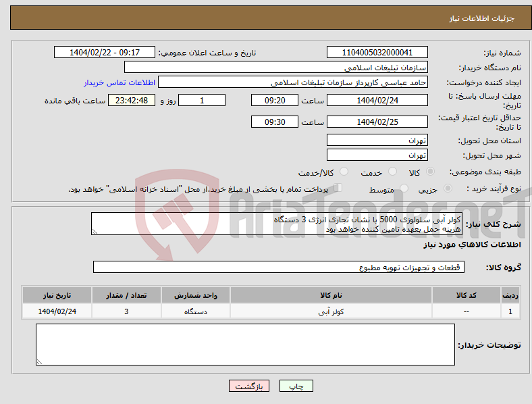Click the تعداد / مقدار column header
Screen dimensions: 532x404
[126, 295]
